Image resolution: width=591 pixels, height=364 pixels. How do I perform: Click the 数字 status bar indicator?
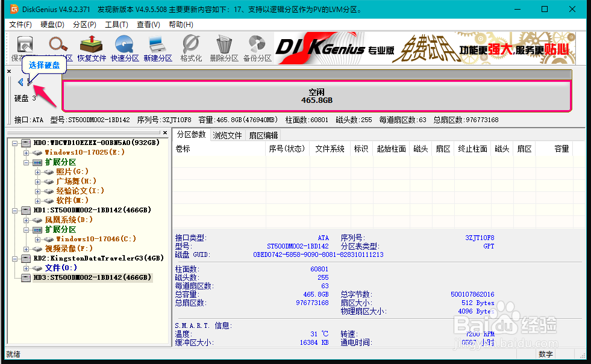[545, 354]
